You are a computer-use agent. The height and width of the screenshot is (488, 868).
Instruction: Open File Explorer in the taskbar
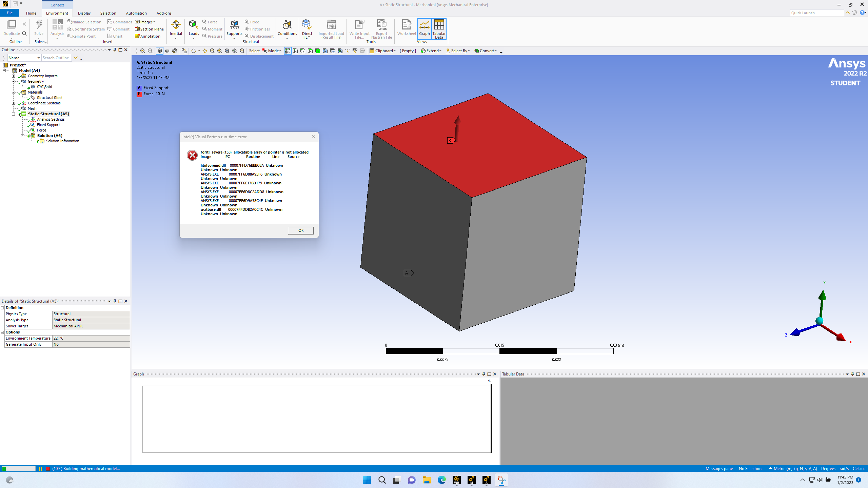tap(427, 480)
